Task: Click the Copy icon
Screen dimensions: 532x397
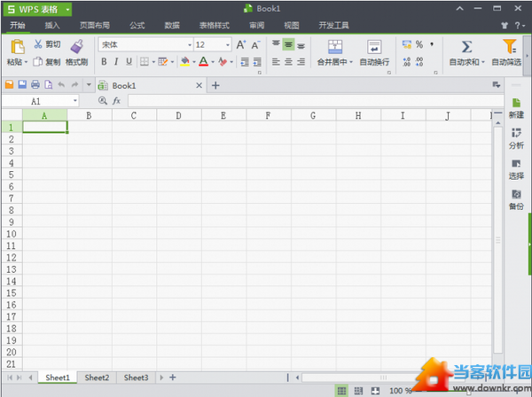Action: click(x=37, y=62)
